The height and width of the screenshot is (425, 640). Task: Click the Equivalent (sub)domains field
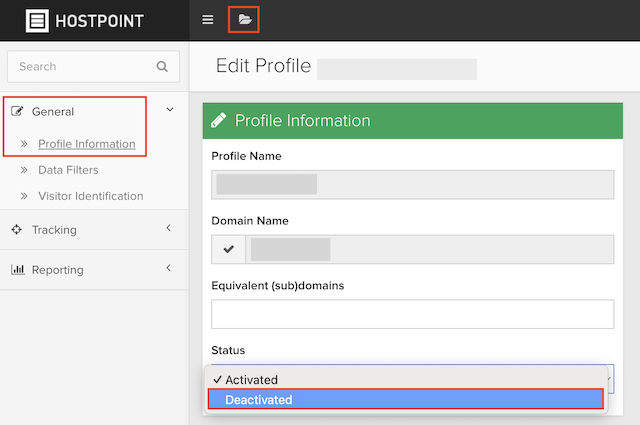(x=413, y=314)
